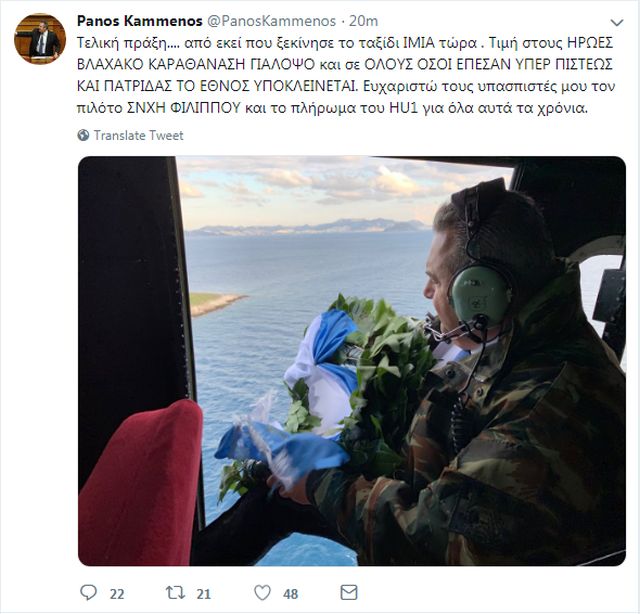Click the tweet line starting Τελική πράξη
Image resolution: width=640 pixels, height=614 pixels.
[x=345, y=43]
